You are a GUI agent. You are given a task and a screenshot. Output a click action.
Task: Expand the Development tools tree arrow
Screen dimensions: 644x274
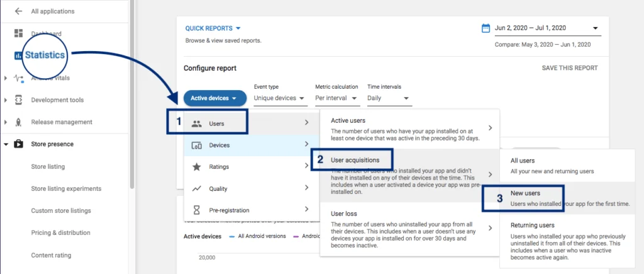(6, 100)
